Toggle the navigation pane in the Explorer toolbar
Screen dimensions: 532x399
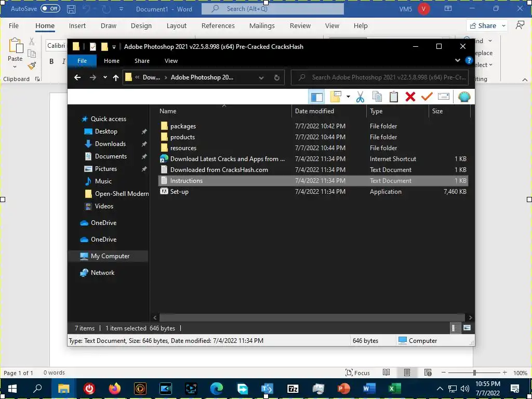(x=316, y=97)
